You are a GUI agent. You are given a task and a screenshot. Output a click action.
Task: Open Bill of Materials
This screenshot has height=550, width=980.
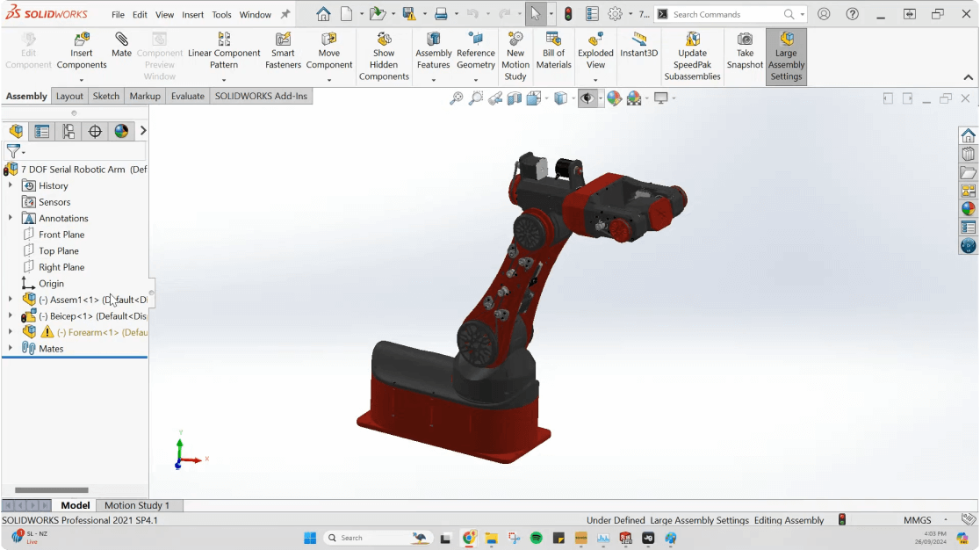pos(554,51)
